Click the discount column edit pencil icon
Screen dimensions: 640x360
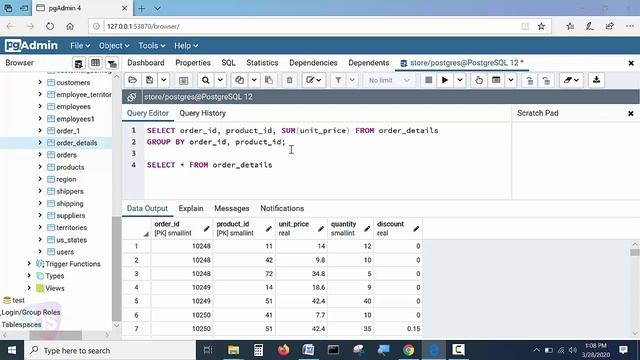point(416,229)
